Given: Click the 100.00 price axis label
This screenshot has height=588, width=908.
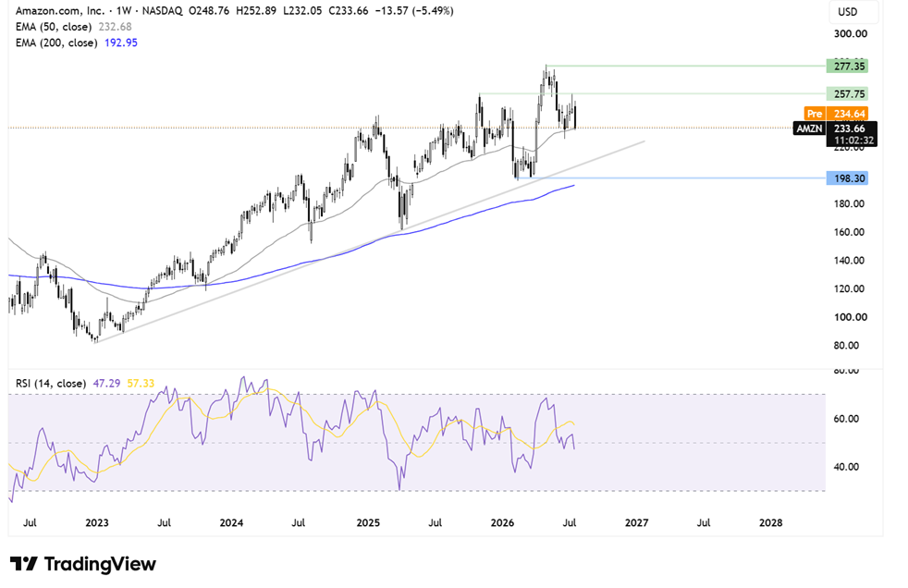Looking at the screenshot, I should [x=850, y=317].
